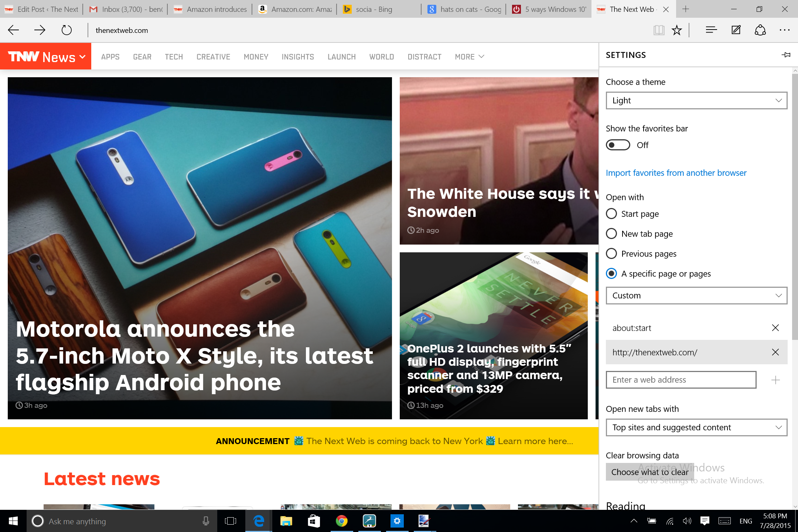This screenshot has width=798, height=532.
Task: Launch Chrome from the taskbar
Action: [x=341, y=521]
